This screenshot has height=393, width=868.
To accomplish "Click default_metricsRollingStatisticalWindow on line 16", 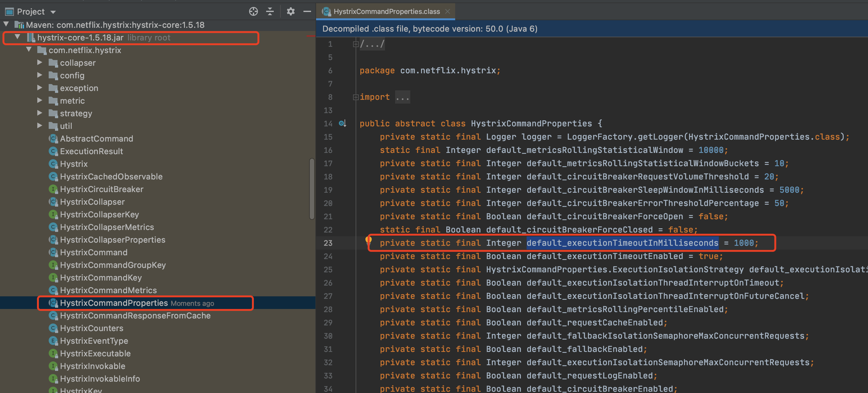I will tap(584, 150).
